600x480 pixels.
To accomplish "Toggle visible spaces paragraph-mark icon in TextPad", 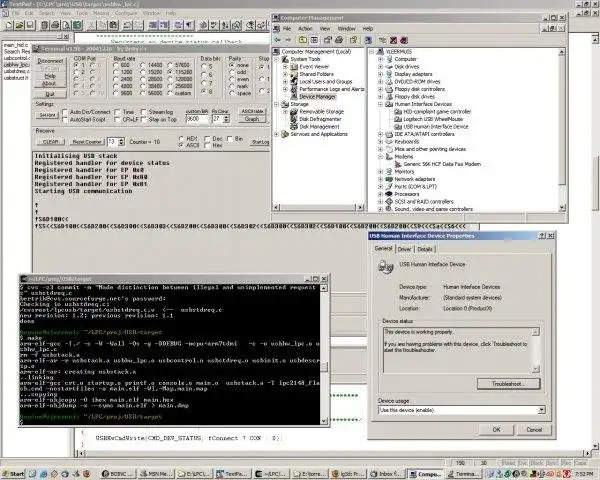I will click(189, 25).
